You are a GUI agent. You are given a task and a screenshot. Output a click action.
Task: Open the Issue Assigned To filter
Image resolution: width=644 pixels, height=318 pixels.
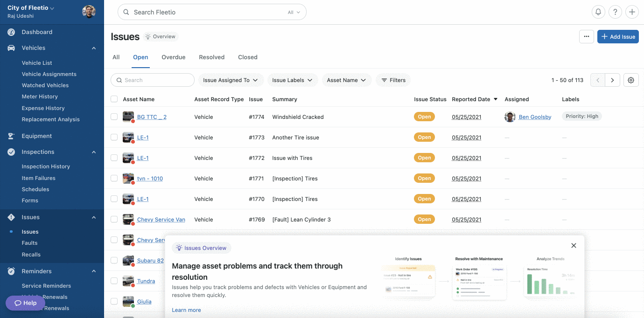click(231, 80)
